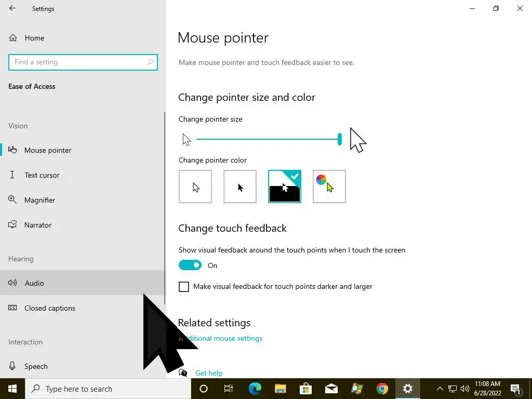532x399 pixels.
Task: Open the Windows Start menu
Action: click(x=12, y=389)
